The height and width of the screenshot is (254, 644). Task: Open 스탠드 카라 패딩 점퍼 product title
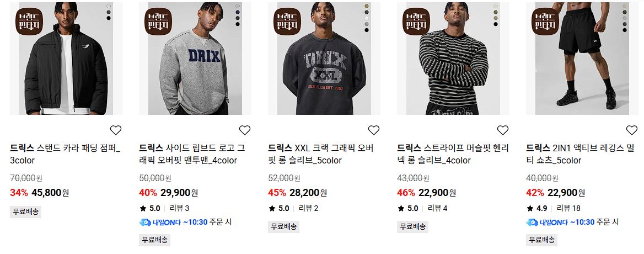tap(65, 154)
